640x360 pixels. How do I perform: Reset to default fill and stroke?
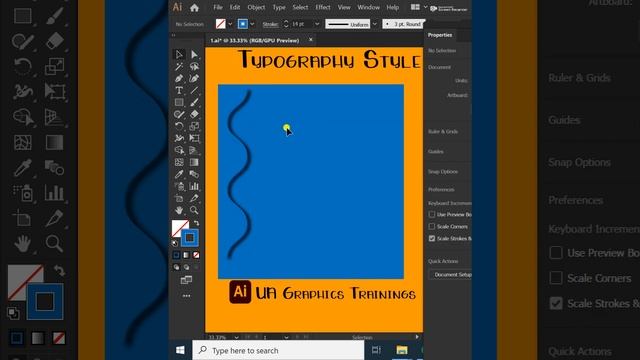point(175,243)
